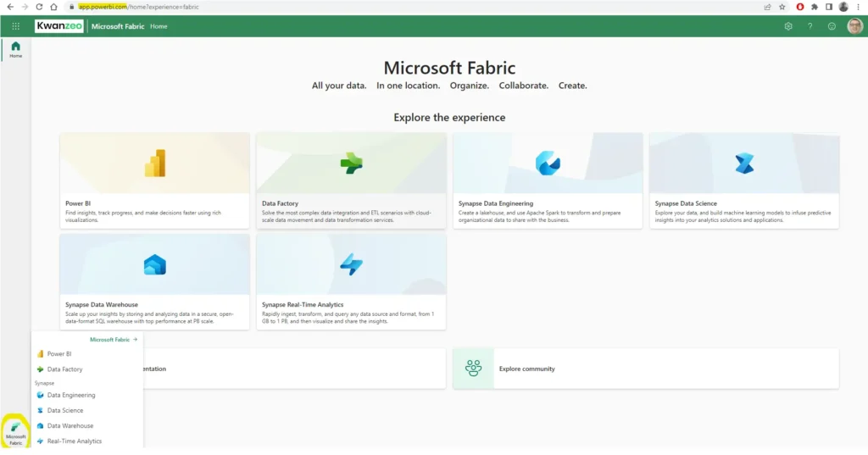Select the Synapse Data Engineering card
The height and width of the screenshot is (455, 868).
tap(548, 180)
